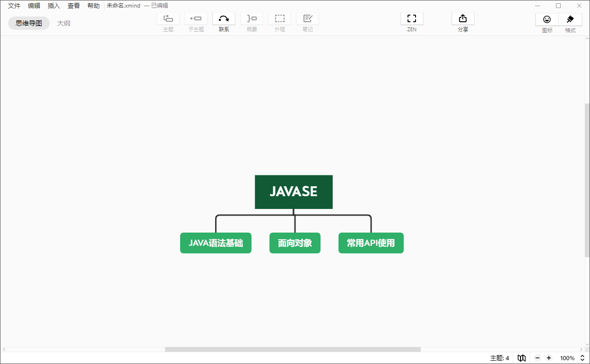Enter ZEN fullscreen mode
The width and height of the screenshot is (590, 364).
tap(412, 19)
